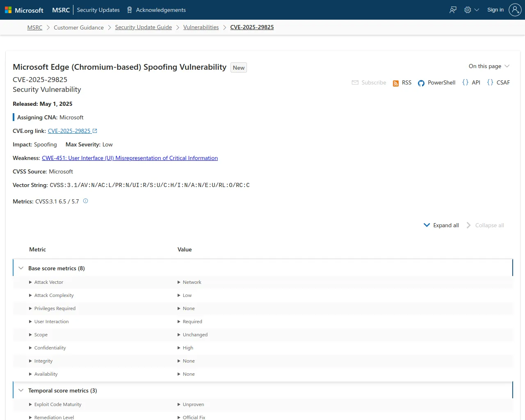Image resolution: width=525 pixels, height=420 pixels.
Task: Expand the Attack Complexity row
Action: [x=51, y=295]
